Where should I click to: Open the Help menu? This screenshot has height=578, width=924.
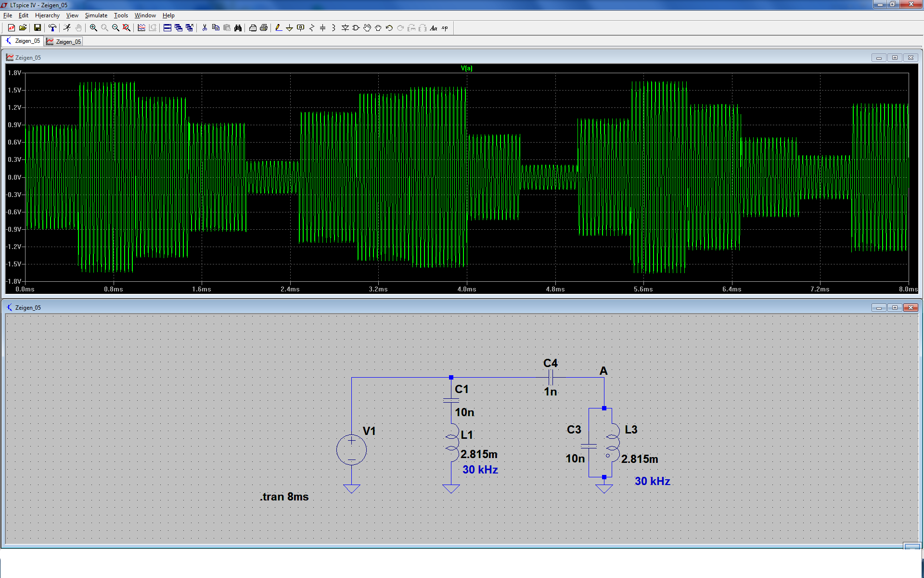coord(168,15)
